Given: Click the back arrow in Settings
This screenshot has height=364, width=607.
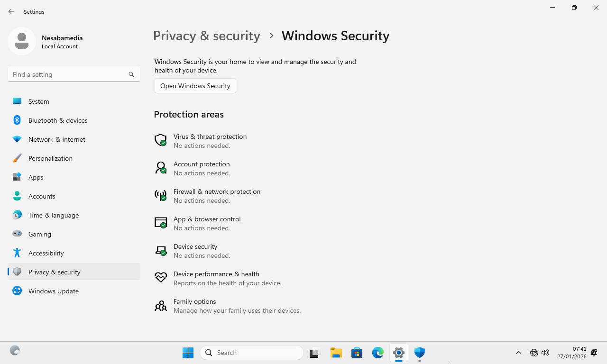Looking at the screenshot, I should 11,11.
